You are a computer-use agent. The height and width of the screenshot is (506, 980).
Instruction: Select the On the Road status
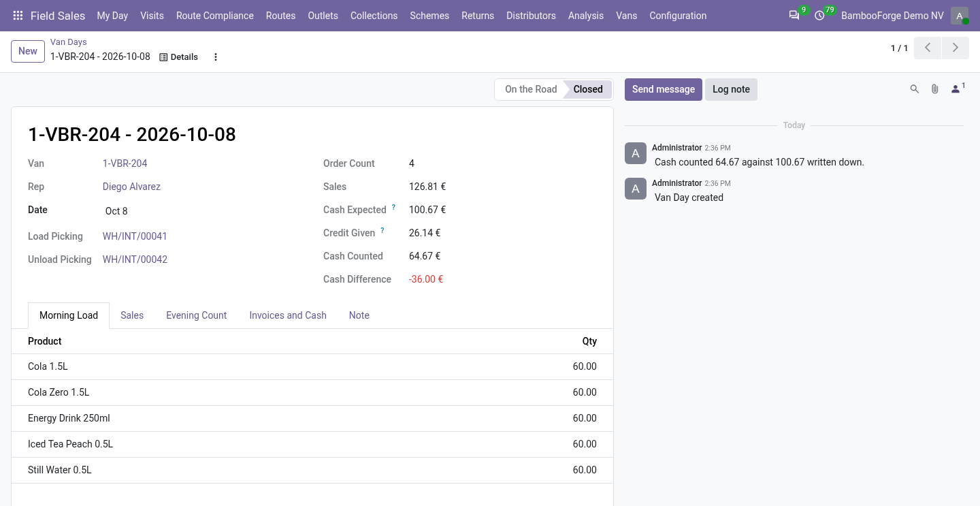(531, 89)
